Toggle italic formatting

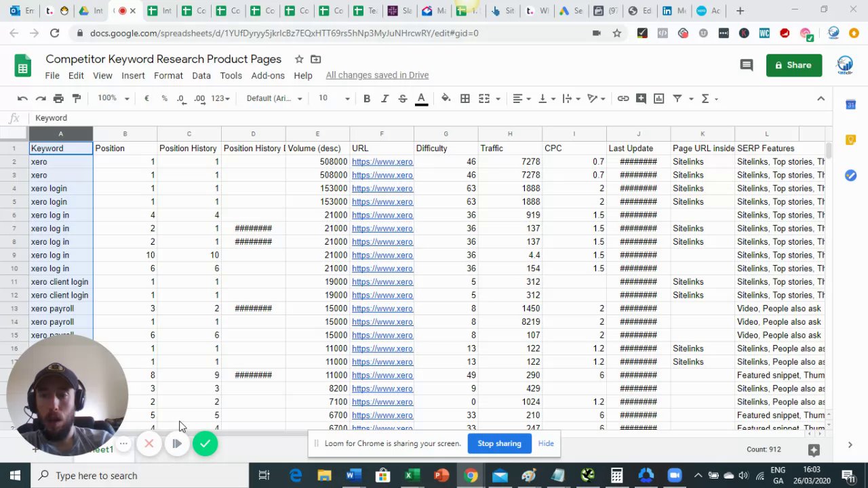[384, 98]
